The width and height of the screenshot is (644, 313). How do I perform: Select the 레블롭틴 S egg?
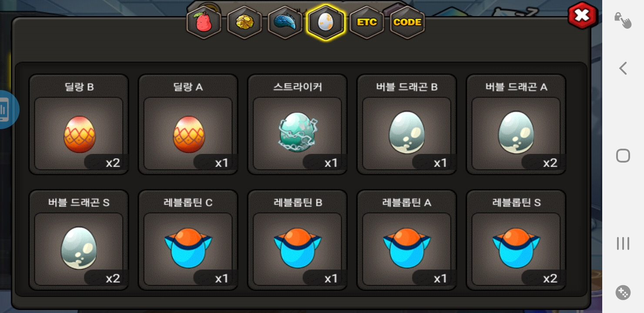pos(516,240)
